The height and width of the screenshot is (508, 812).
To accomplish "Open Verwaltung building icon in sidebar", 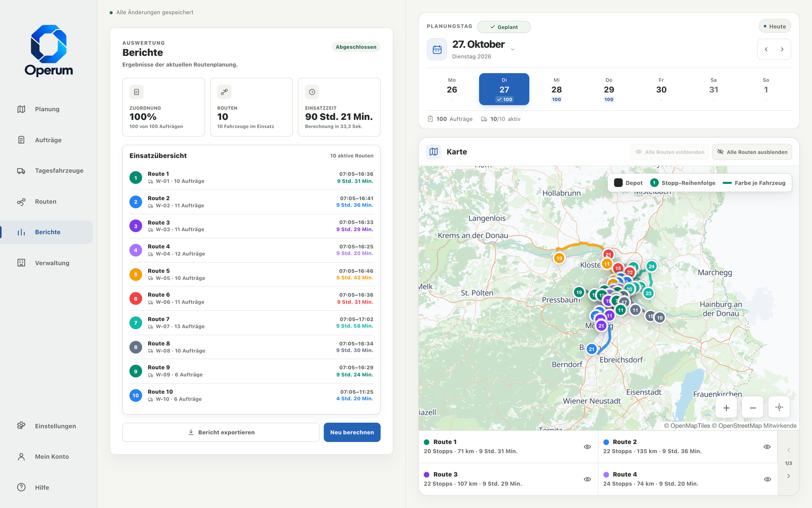I will 21,263.
